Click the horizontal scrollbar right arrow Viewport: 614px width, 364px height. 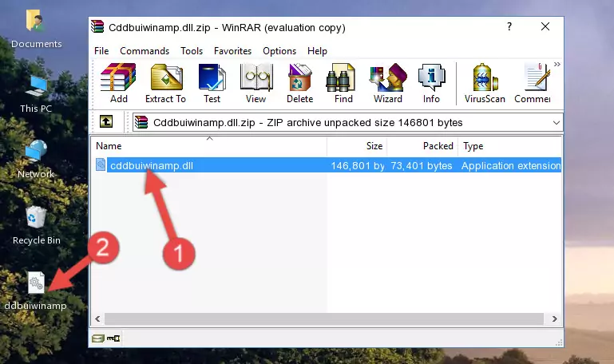tap(554, 318)
